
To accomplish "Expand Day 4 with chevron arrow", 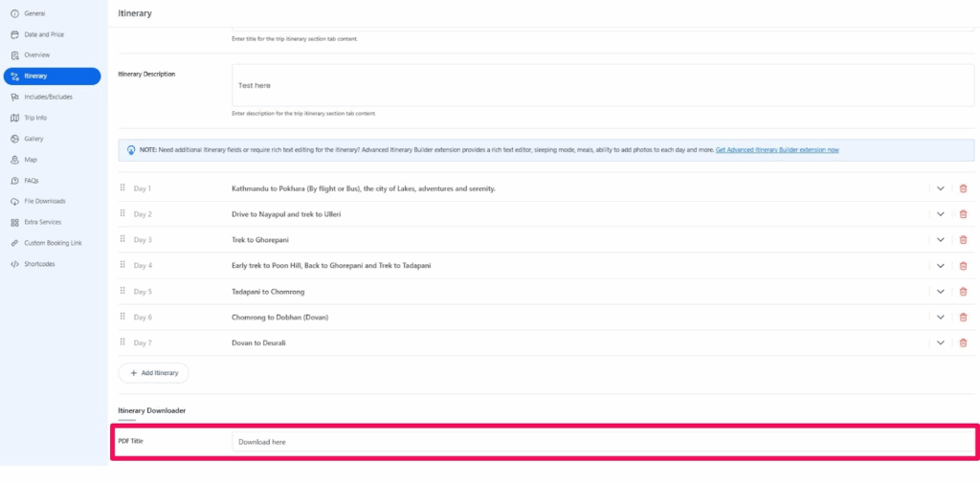I will pos(940,266).
